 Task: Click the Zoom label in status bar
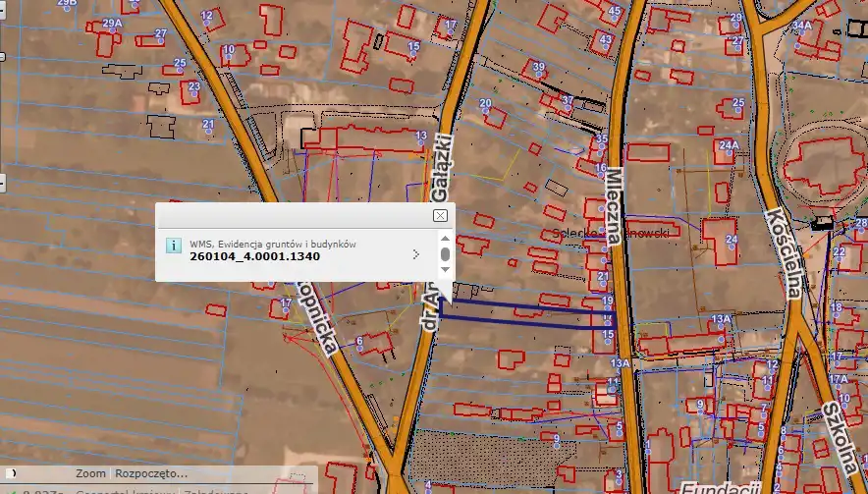click(90, 473)
